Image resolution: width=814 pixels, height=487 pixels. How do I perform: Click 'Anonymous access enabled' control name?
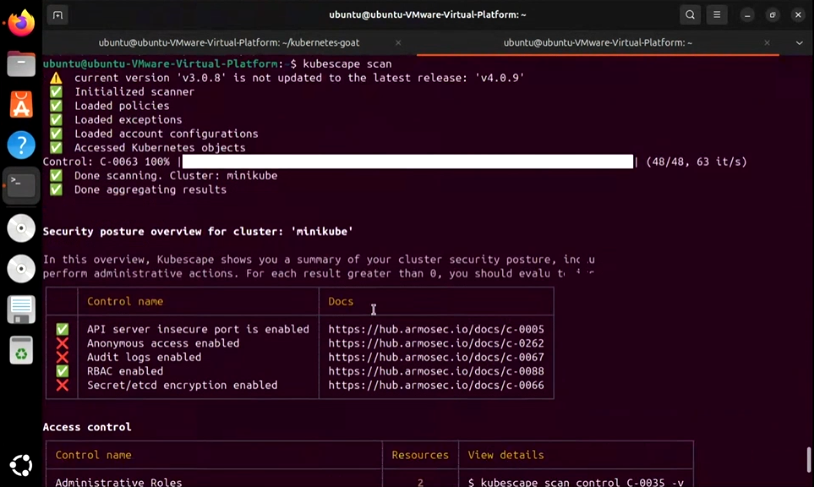(163, 343)
